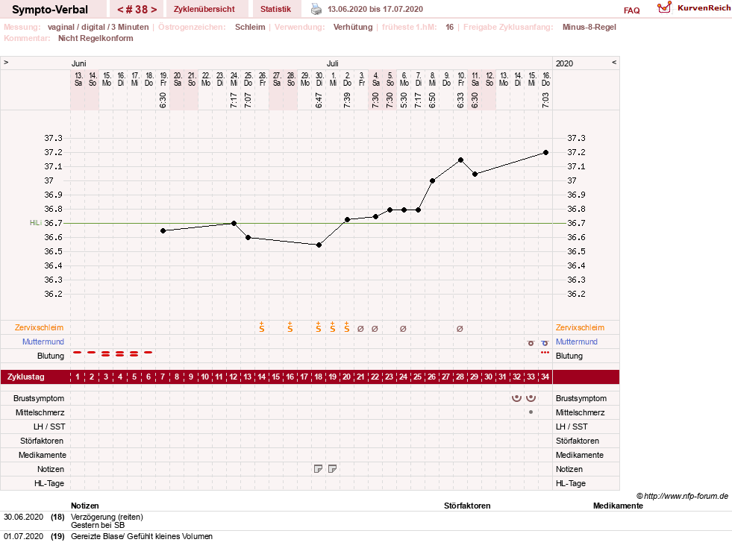The image size is (732, 560).
Task: Click the Zervixschleim ø symbol on day 24
Action: [x=403, y=329]
